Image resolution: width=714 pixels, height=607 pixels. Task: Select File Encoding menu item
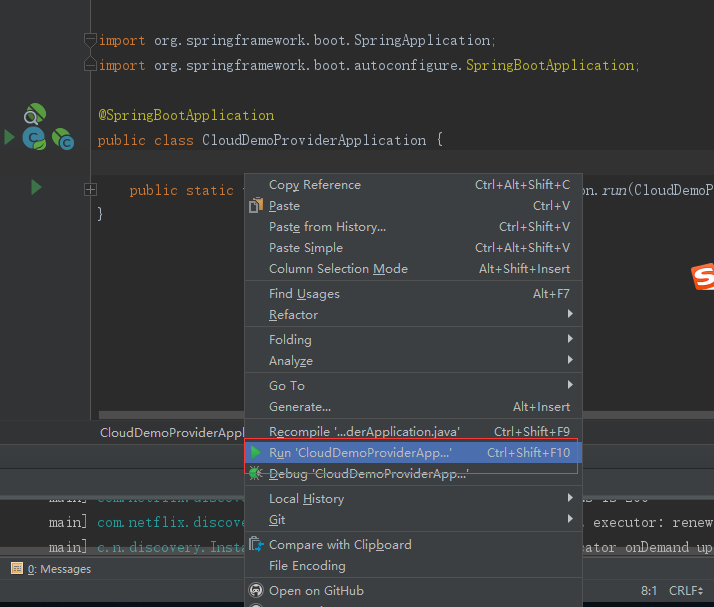click(413, 565)
